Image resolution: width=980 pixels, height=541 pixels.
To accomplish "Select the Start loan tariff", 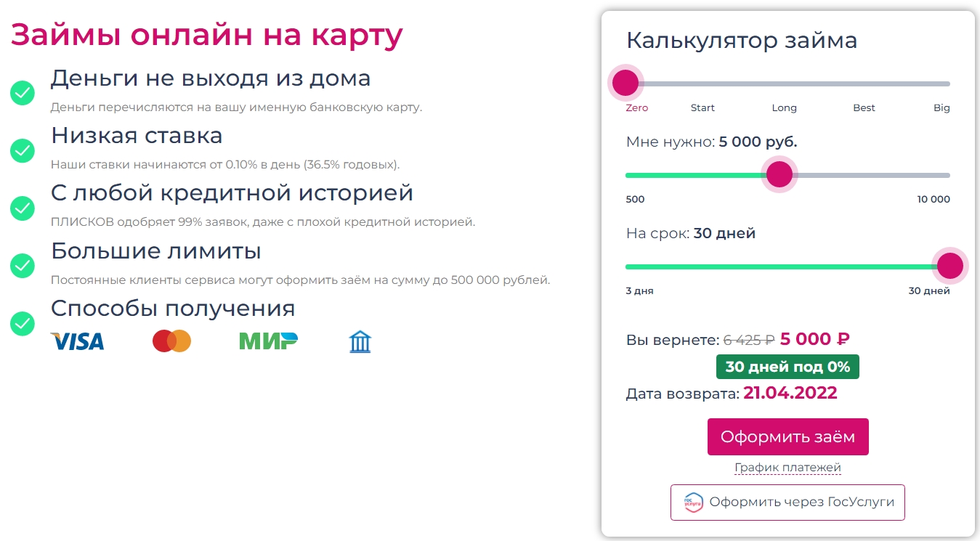I will click(702, 107).
